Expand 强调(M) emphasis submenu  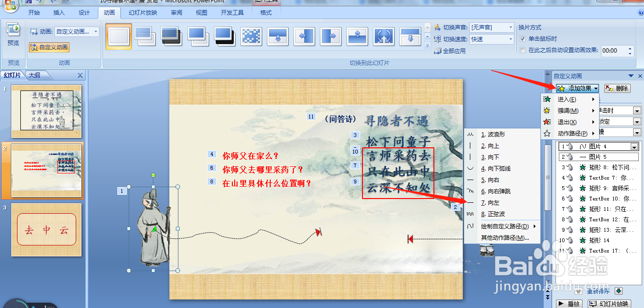[x=570, y=111]
